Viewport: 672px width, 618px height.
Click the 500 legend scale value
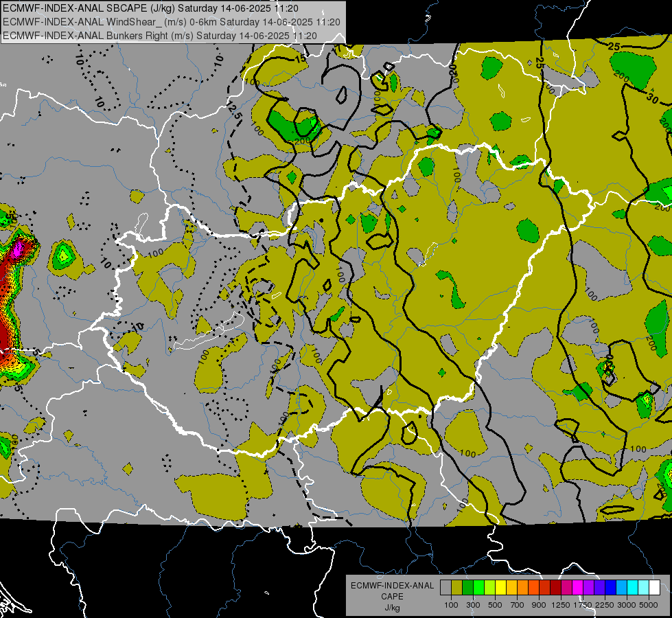tap(495, 605)
